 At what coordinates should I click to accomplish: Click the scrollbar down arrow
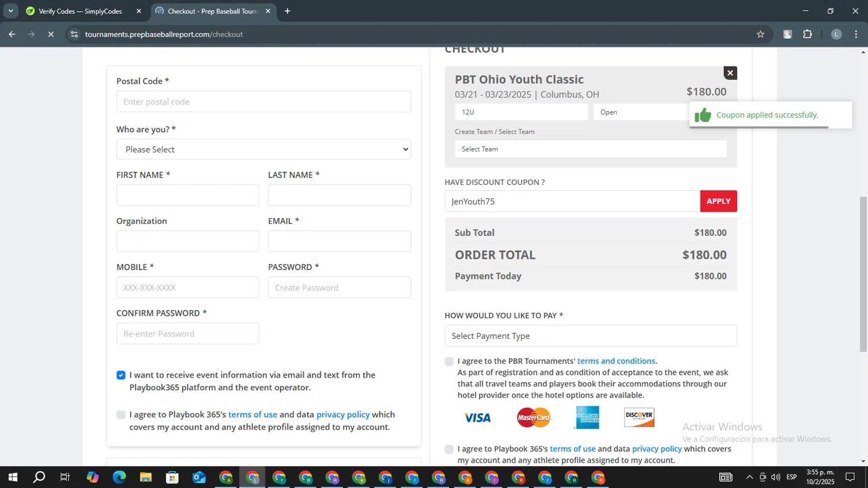[x=863, y=461]
